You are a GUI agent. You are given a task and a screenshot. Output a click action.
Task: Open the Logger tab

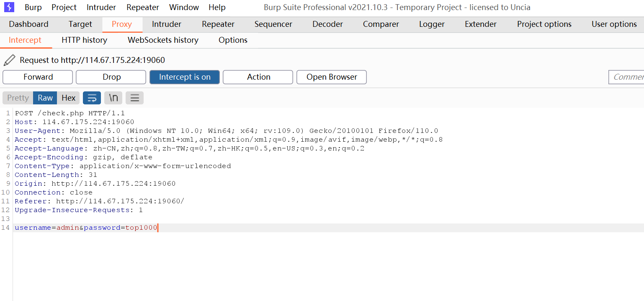[432, 24]
